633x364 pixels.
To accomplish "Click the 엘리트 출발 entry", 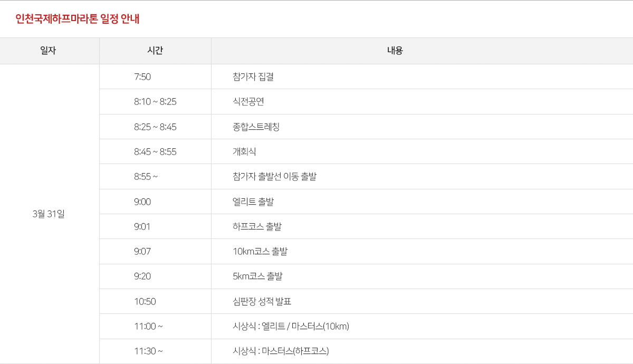I will (253, 202).
